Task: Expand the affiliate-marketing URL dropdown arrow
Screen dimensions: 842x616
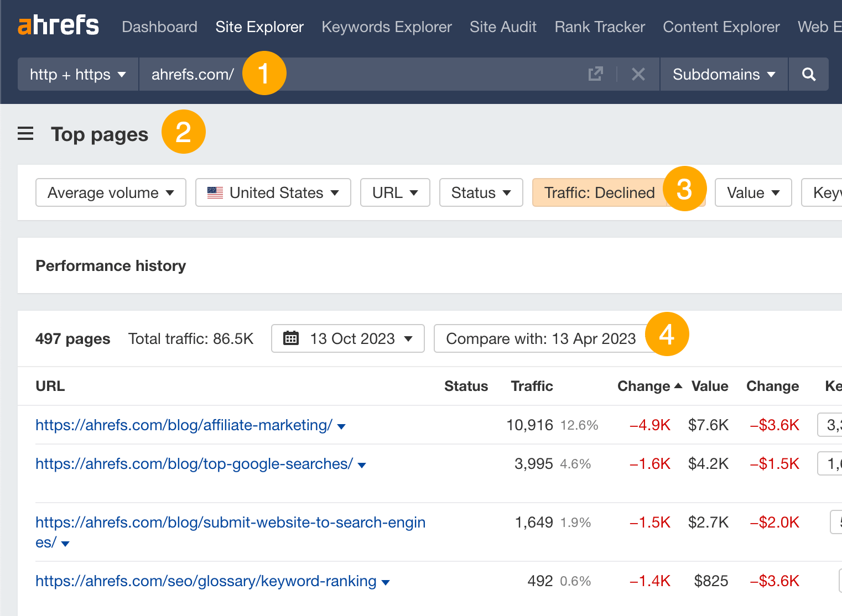Action: pyautogui.click(x=341, y=426)
